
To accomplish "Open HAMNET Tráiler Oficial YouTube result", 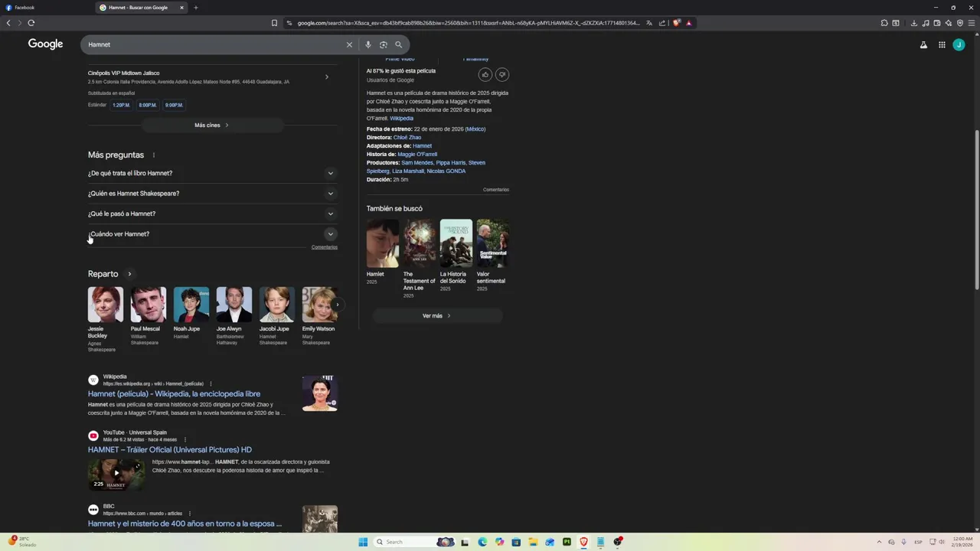I will [x=170, y=450].
